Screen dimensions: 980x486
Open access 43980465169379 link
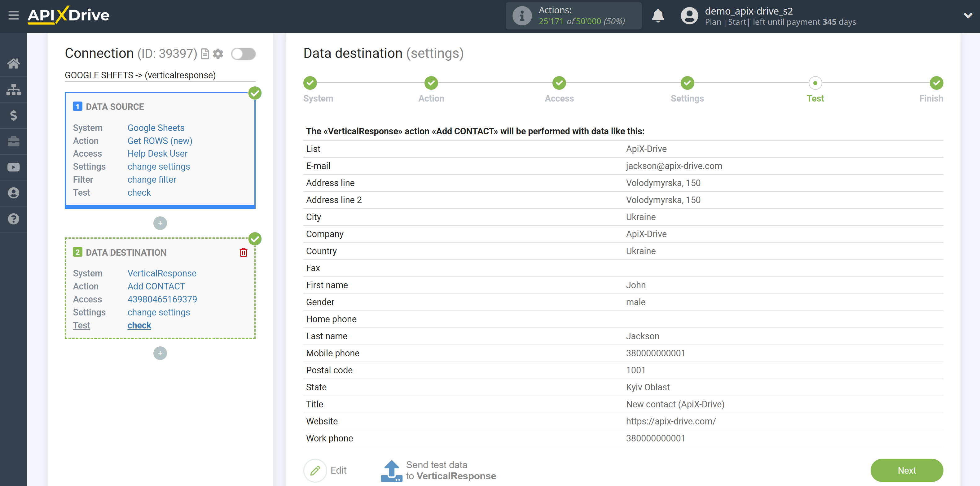pyautogui.click(x=162, y=299)
